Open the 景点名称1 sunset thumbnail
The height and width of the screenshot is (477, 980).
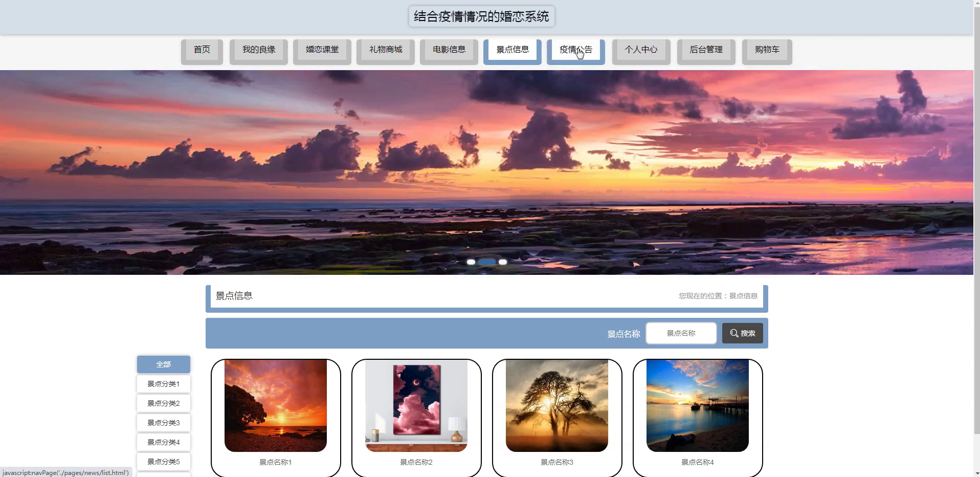(x=276, y=405)
